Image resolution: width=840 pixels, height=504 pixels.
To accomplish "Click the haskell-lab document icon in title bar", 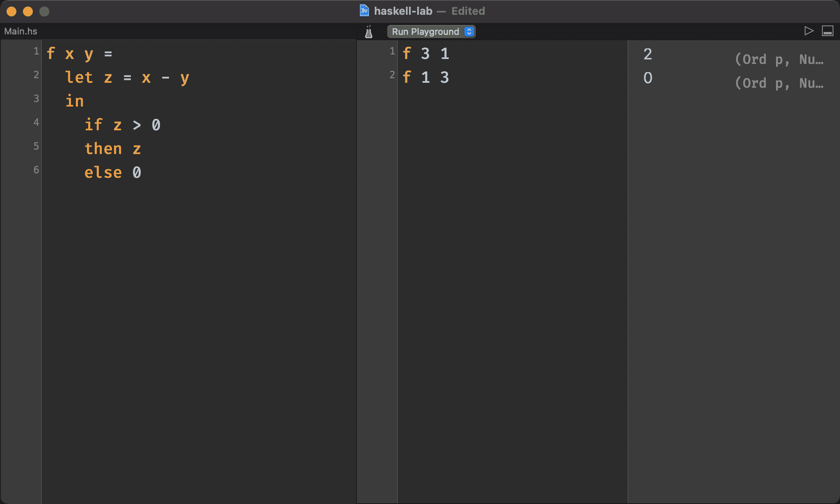I will pyautogui.click(x=364, y=11).
